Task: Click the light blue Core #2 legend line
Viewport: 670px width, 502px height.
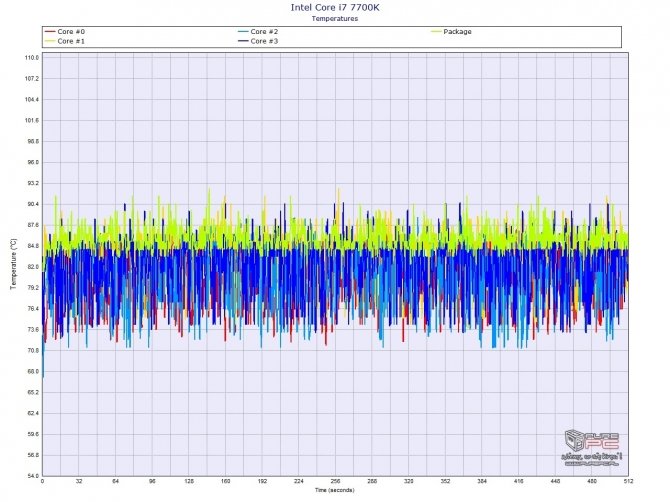Action: (x=243, y=32)
